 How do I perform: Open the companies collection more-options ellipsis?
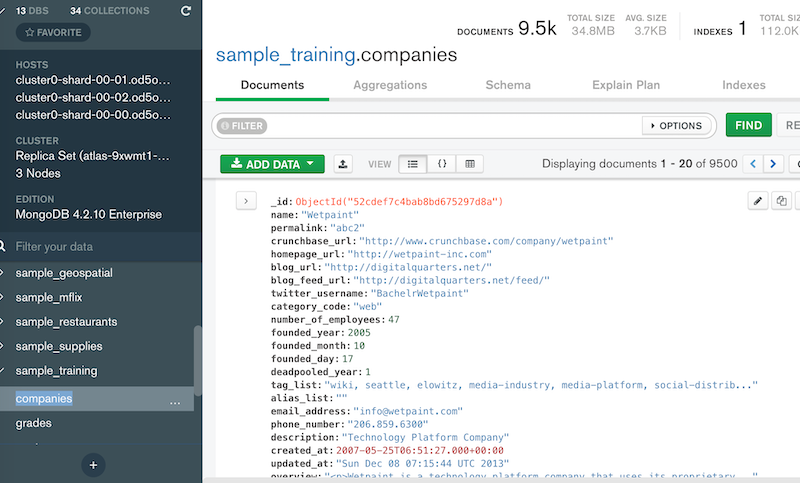pyautogui.click(x=175, y=402)
